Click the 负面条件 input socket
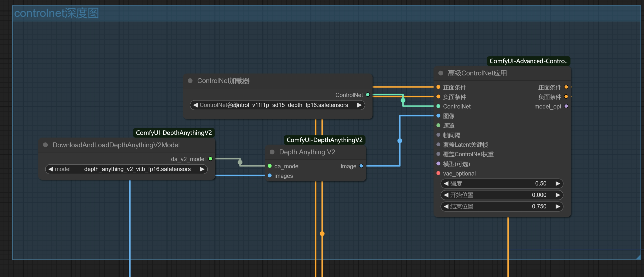The width and height of the screenshot is (644, 277). [x=438, y=96]
